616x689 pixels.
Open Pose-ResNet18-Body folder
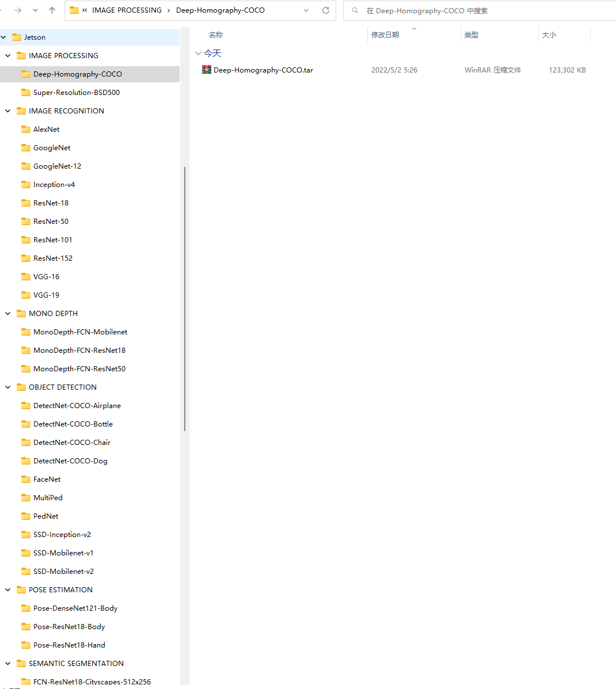[x=69, y=627]
